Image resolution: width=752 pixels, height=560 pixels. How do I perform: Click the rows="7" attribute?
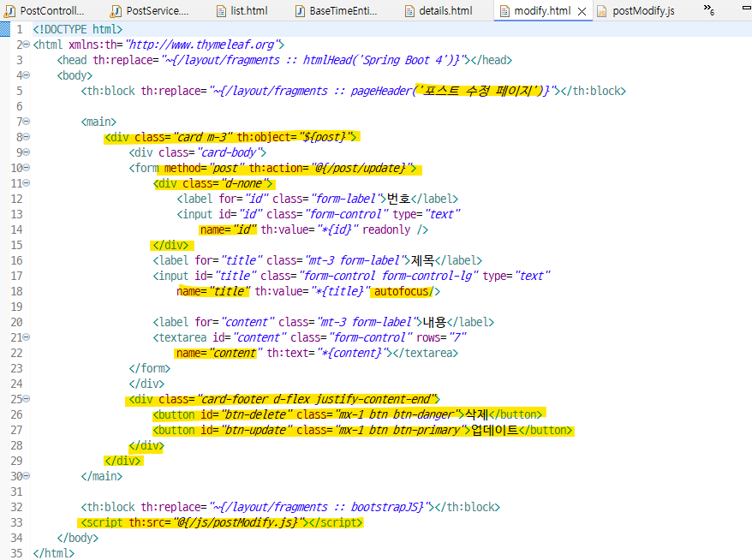pyautogui.click(x=441, y=337)
